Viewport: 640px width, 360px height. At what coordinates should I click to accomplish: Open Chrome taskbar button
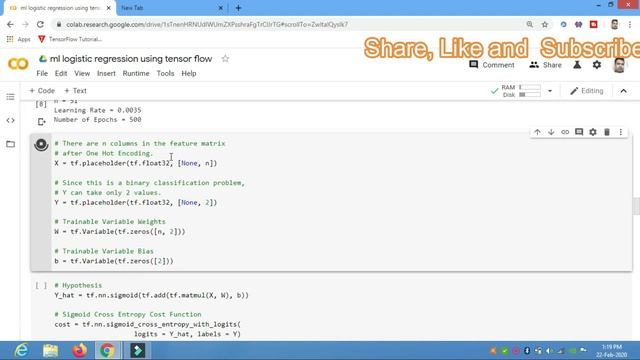pyautogui.click(x=107, y=351)
